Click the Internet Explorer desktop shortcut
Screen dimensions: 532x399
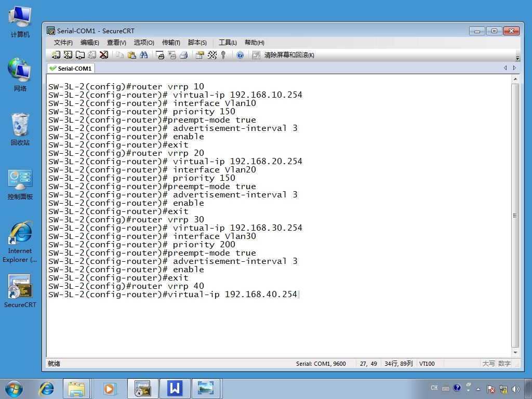pos(20,242)
